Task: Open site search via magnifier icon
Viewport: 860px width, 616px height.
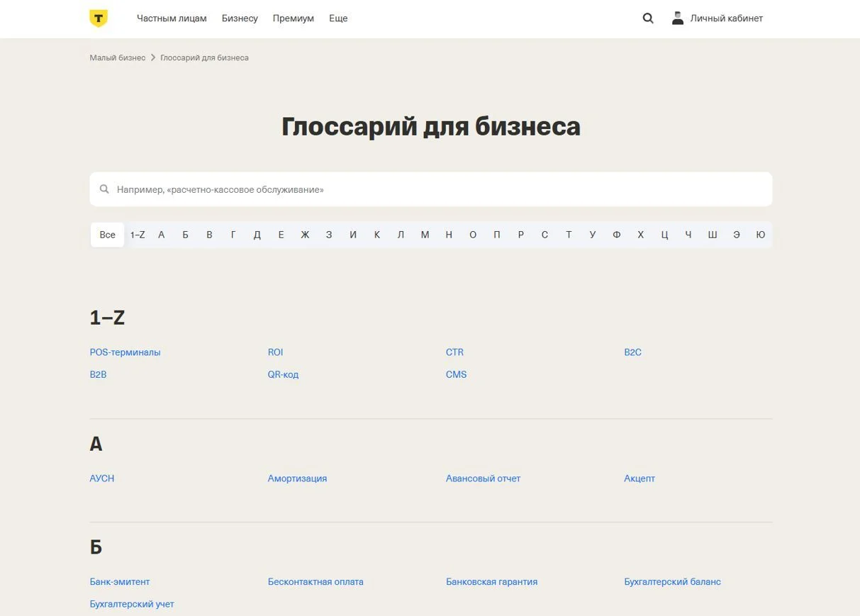Action: (x=648, y=18)
